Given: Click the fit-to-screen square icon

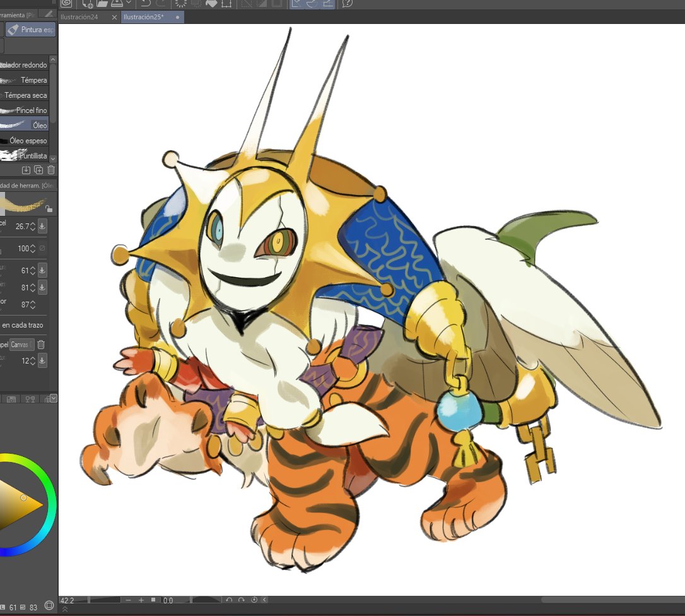Looking at the screenshot, I should pyautogui.click(x=153, y=600).
